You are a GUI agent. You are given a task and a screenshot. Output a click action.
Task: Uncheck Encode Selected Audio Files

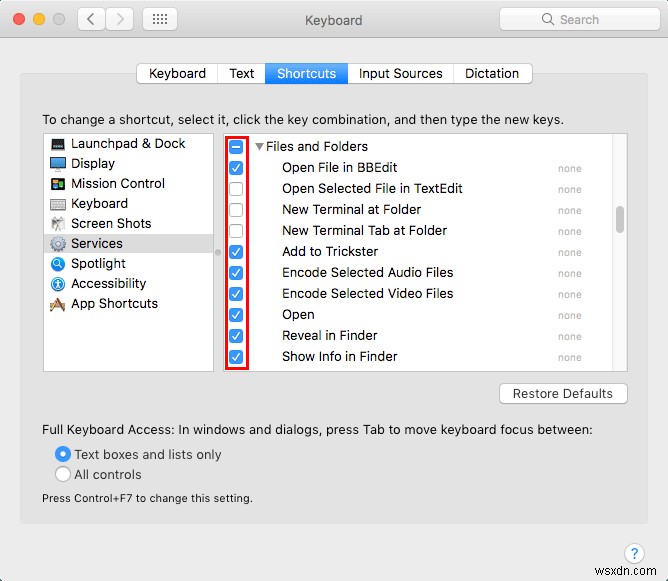(236, 273)
